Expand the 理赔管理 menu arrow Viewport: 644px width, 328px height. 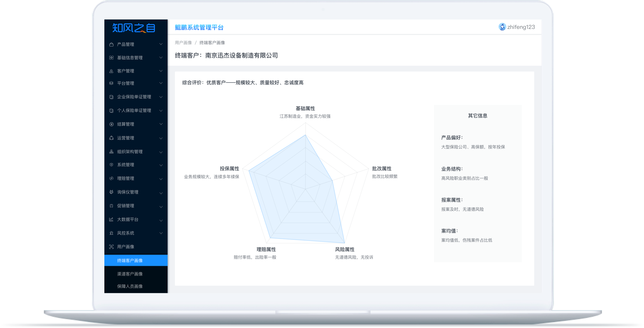[161, 179]
